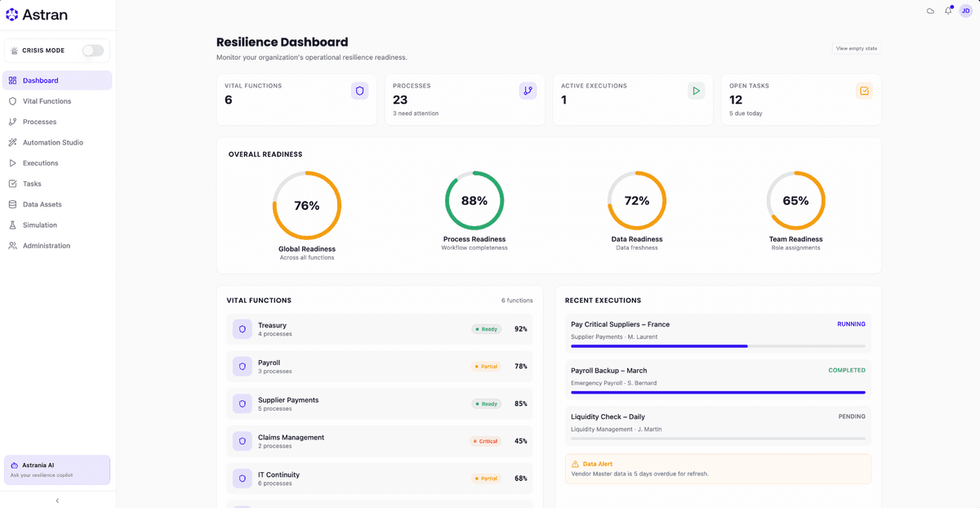
Task: Click the Active Executions play icon
Action: click(x=696, y=91)
